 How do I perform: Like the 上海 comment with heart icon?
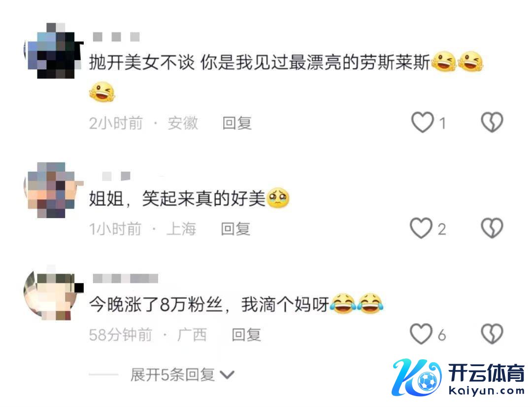tap(421, 228)
